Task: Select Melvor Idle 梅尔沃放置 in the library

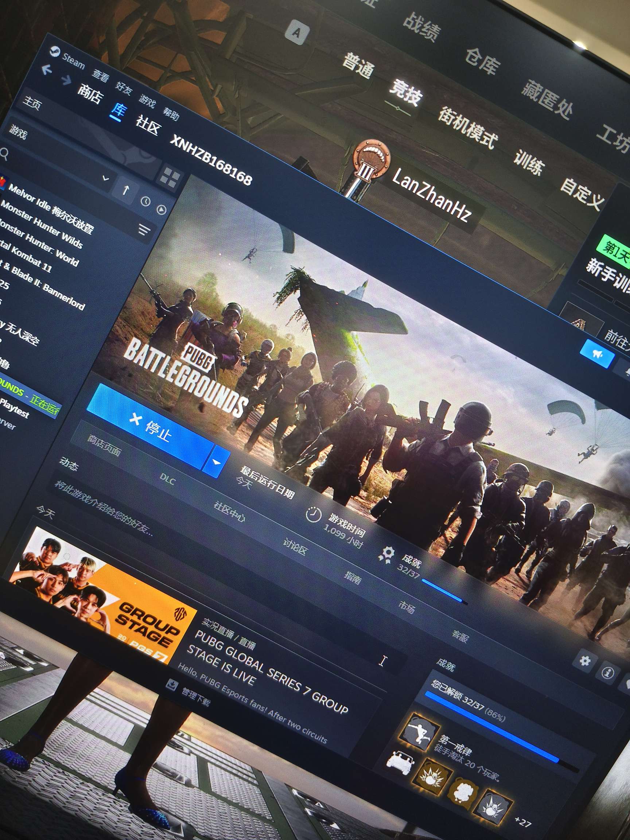Action: pos(51,209)
